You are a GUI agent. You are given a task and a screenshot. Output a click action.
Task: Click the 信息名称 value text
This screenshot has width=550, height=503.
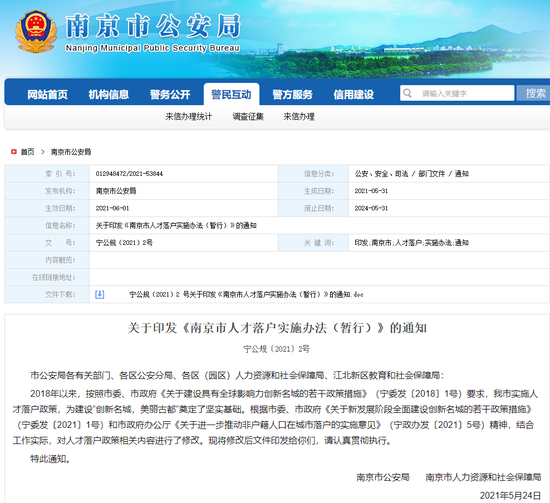(x=176, y=226)
